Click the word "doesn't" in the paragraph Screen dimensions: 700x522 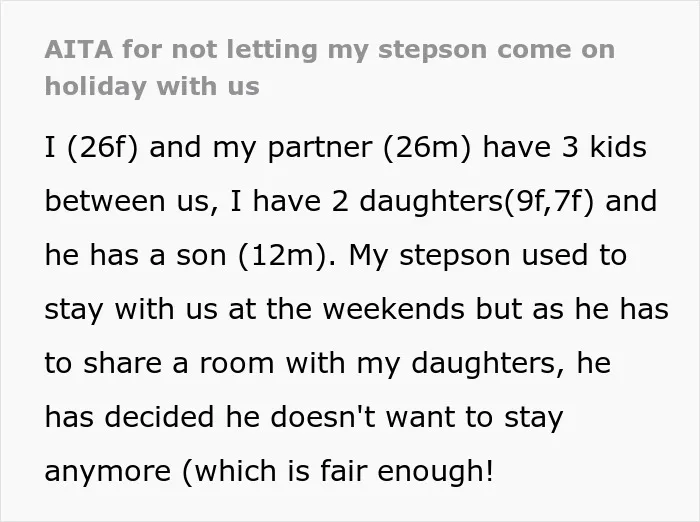[323, 417]
